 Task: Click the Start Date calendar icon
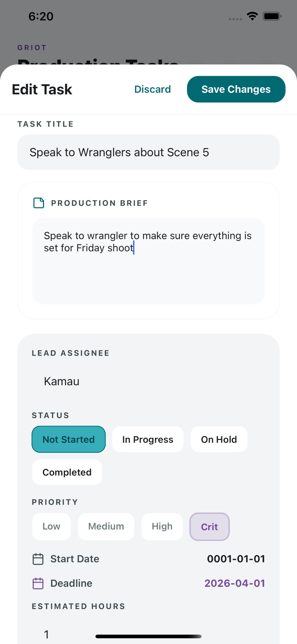click(38, 559)
